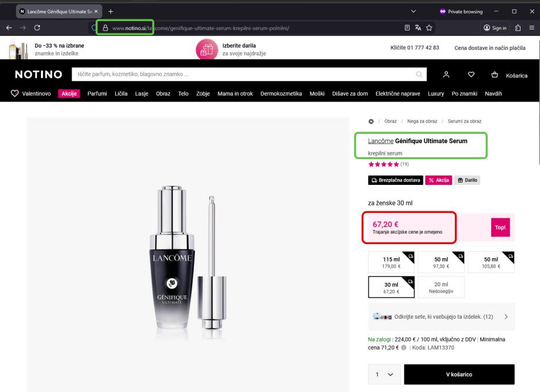The width and height of the screenshot is (540, 392).
Task: Click the padlock site info icon
Action: (x=106, y=28)
